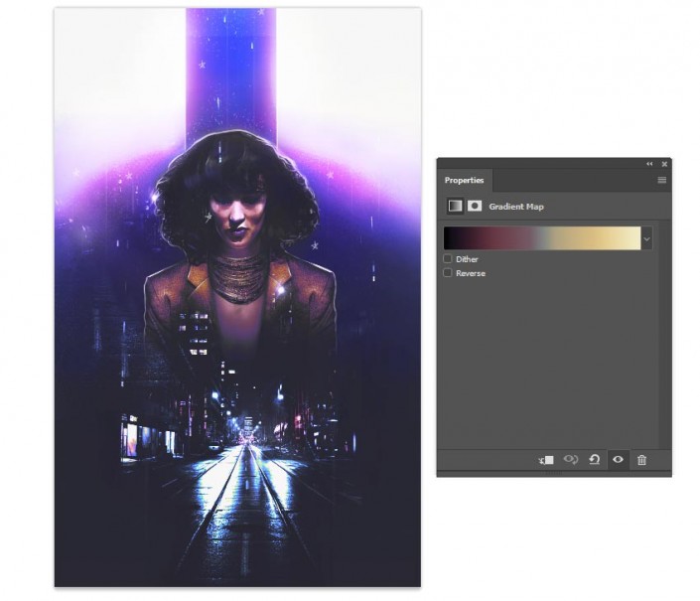Viewport: 700px width, 601px height.
Task: Collapse the Properties panel with double arrows
Action: pyautogui.click(x=649, y=164)
